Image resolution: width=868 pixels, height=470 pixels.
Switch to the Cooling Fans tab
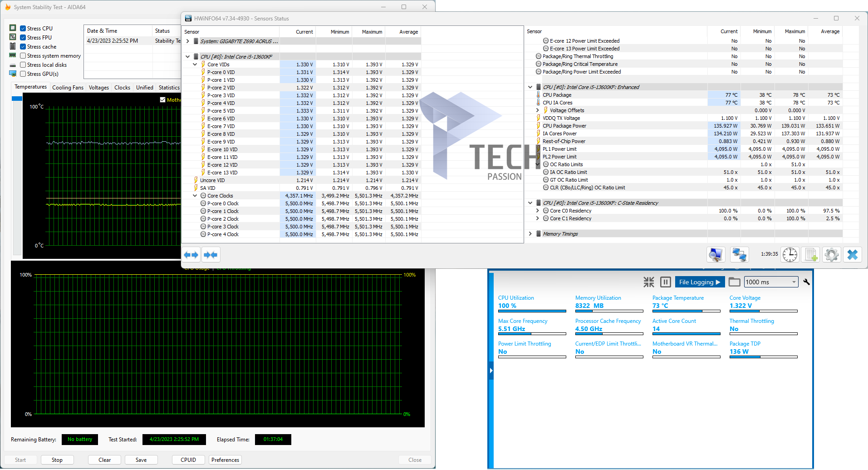coord(68,88)
